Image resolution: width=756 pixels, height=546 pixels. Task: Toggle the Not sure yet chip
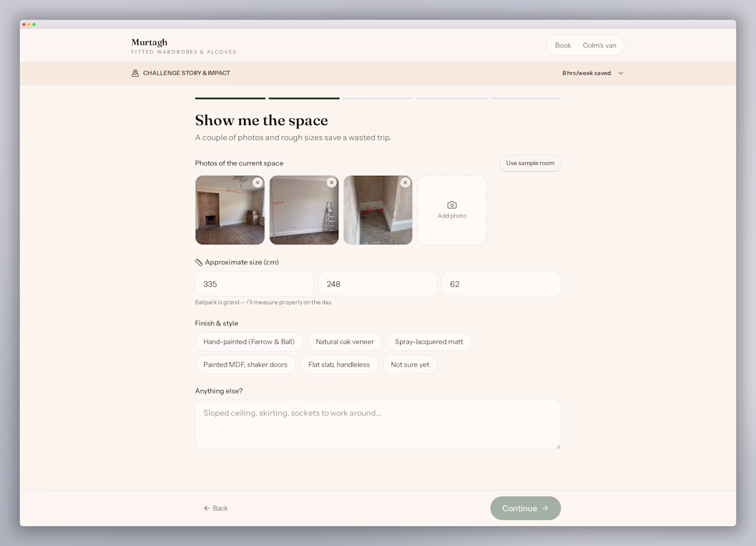click(410, 365)
